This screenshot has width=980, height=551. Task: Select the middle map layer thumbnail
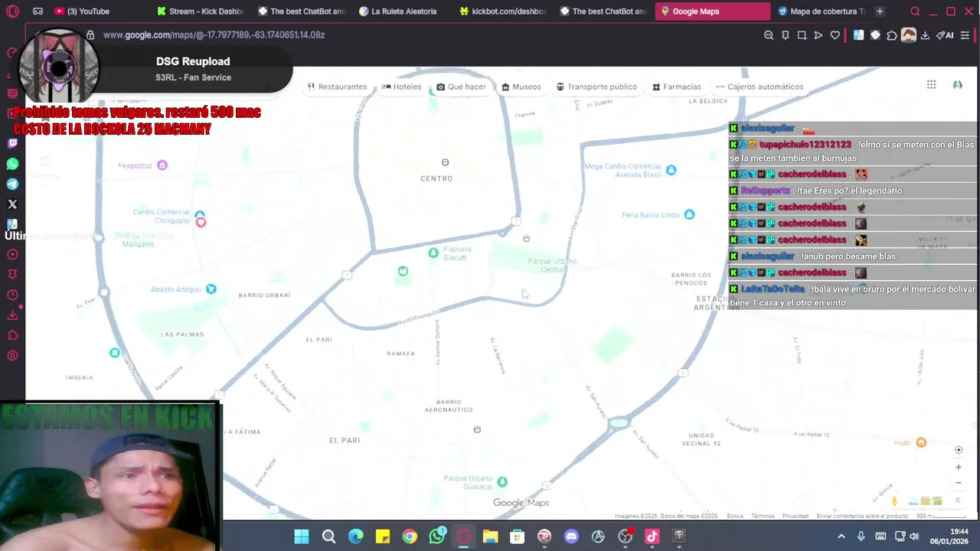(926, 501)
